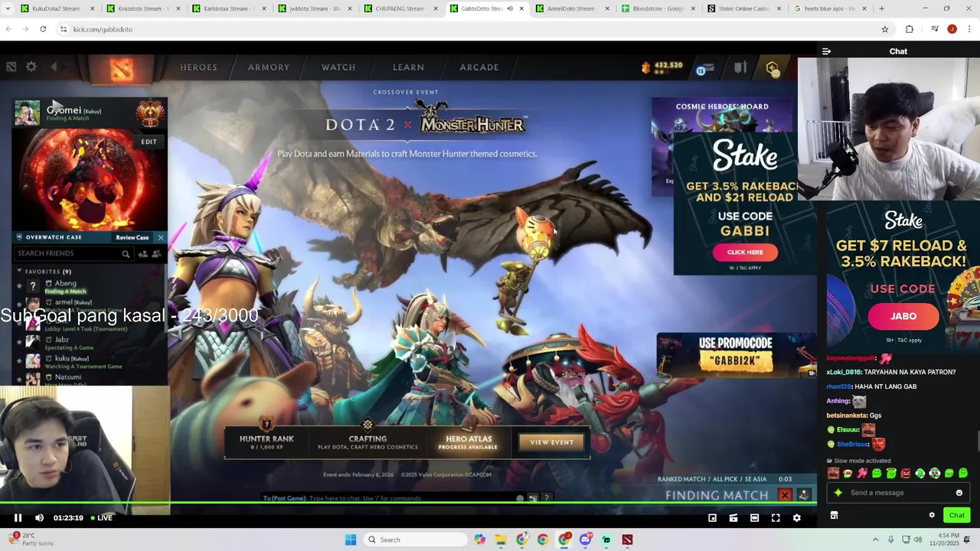Open Dota 2 from the taskbar
This screenshot has height=551, width=980.
(627, 540)
